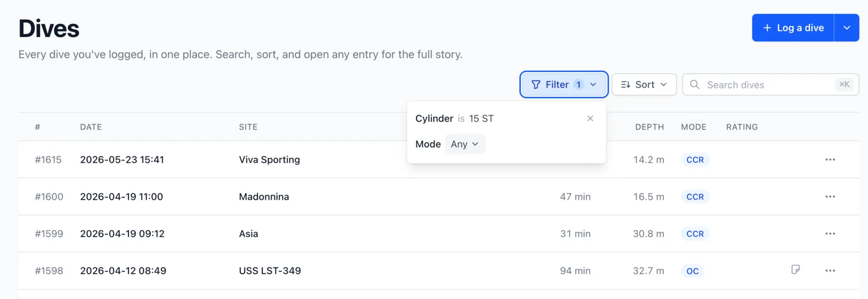Click the CCR badge on dive #1615

(695, 160)
